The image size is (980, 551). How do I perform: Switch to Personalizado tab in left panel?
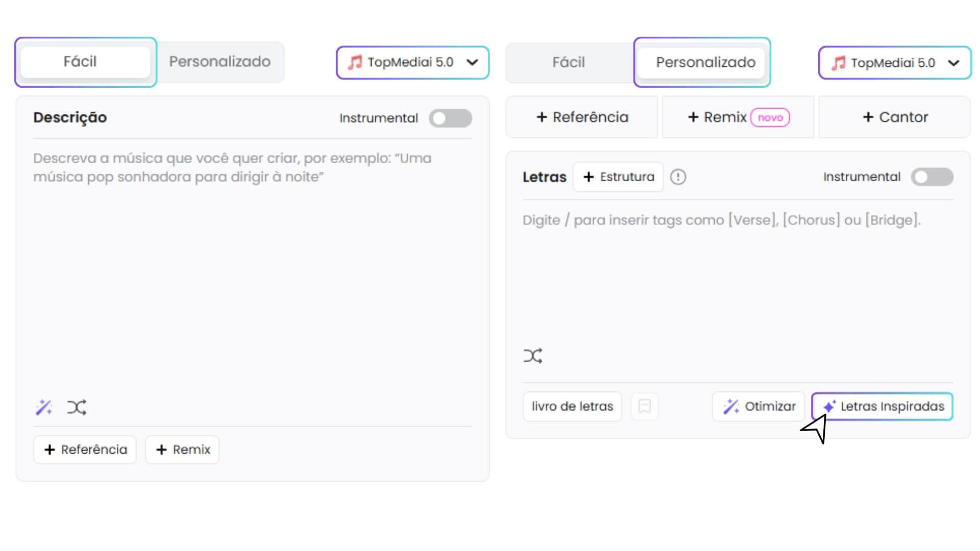219,62
